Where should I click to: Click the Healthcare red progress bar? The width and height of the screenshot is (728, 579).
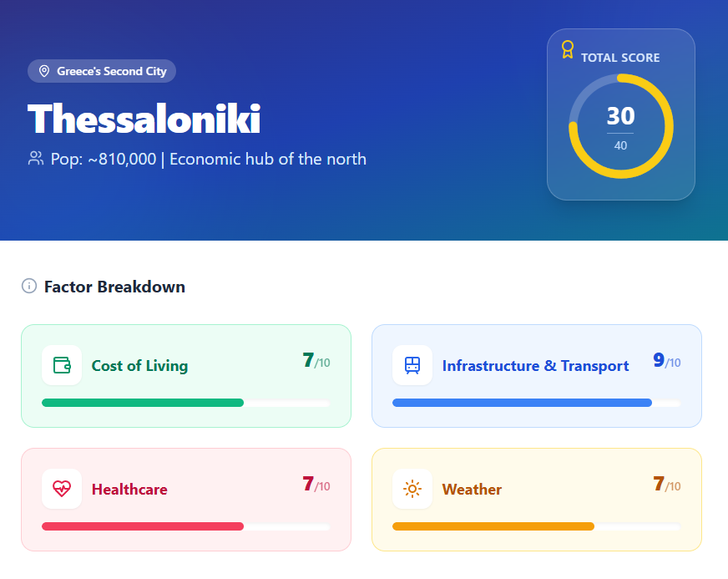185,526
